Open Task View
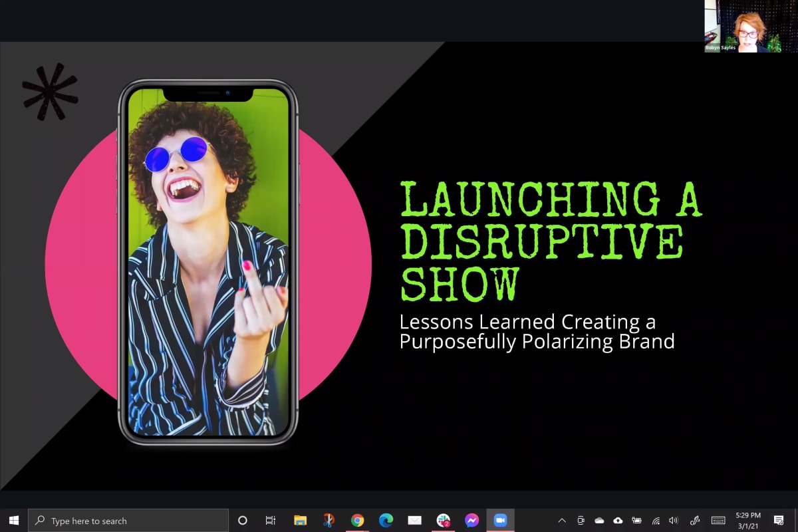The image size is (798, 532). 270,520
